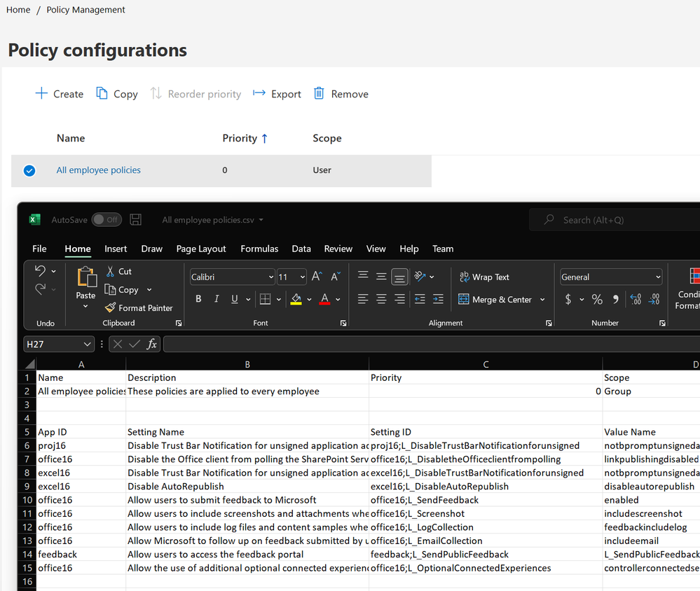Click the Percent Style icon
Screen dimensions: 700x591
597,299
